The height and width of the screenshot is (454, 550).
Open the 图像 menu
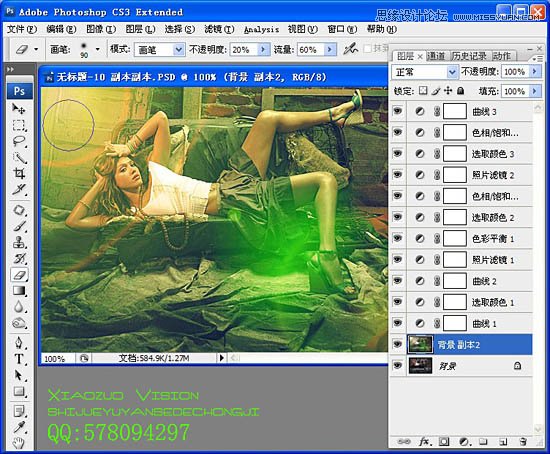coord(101,29)
